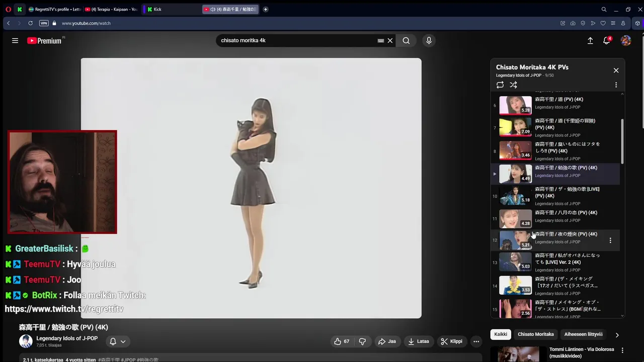Image resolution: width=644 pixels, height=362 pixels.
Task: Share the video with Jaa
Action: (x=387, y=341)
